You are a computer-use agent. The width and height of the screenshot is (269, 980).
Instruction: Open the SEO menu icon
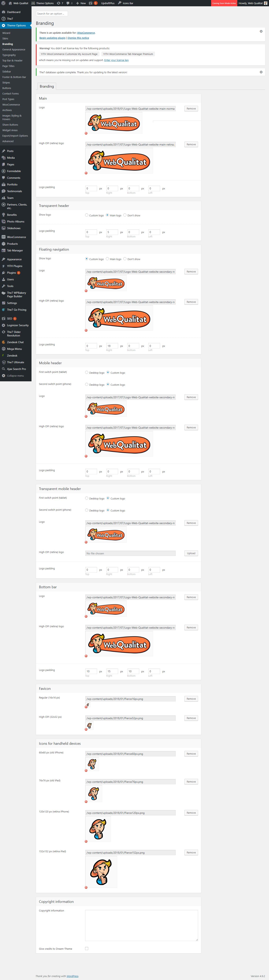[x=3, y=318]
